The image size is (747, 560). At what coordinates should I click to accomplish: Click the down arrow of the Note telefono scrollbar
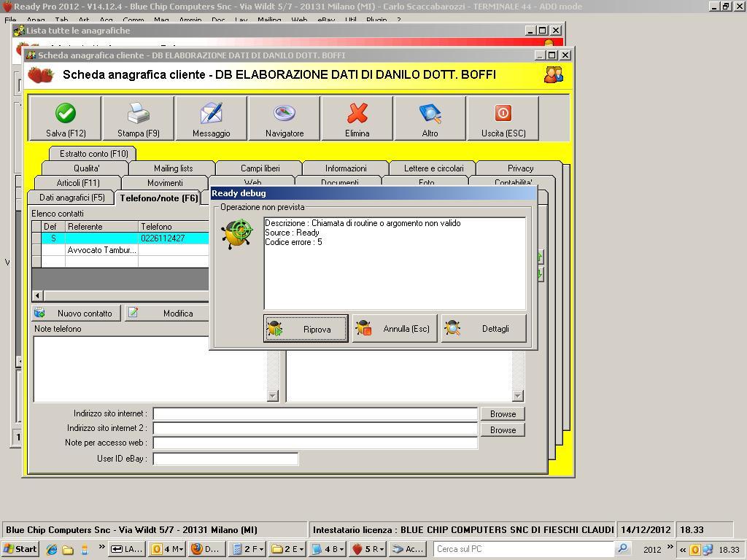pyautogui.click(x=273, y=396)
